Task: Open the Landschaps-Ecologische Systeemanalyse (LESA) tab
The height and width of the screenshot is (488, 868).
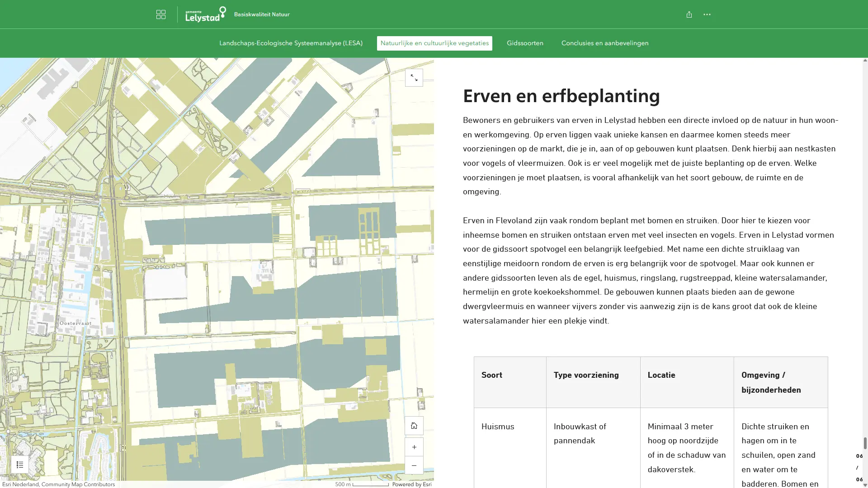Action: click(291, 43)
